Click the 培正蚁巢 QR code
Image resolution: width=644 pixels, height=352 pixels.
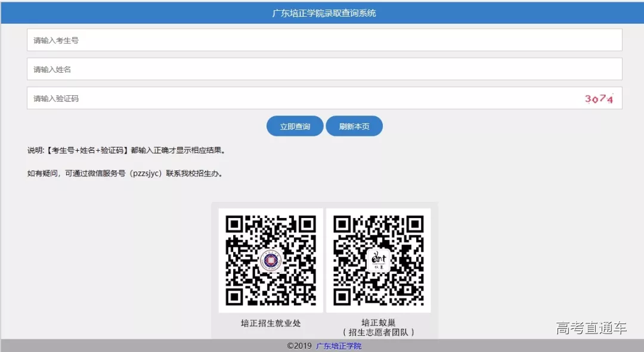coord(378,260)
